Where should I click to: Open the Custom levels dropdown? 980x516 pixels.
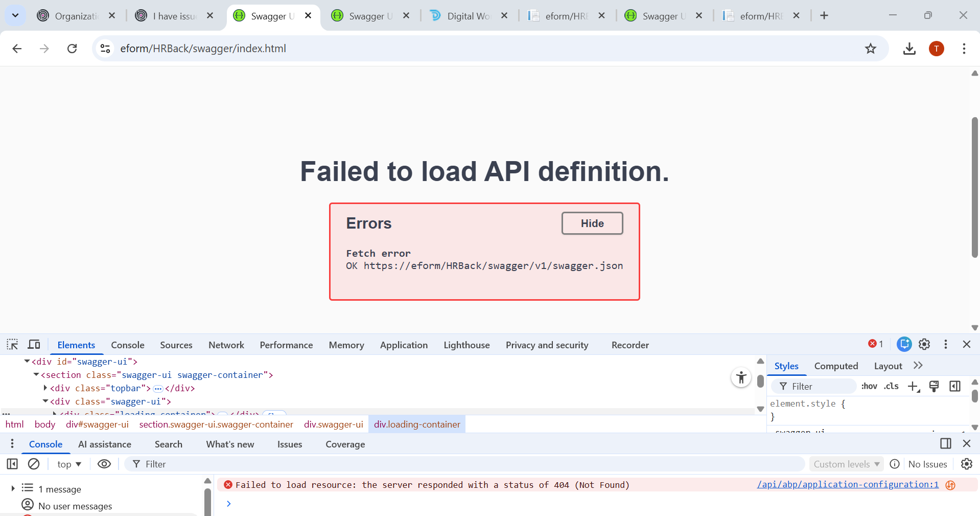pos(846,464)
